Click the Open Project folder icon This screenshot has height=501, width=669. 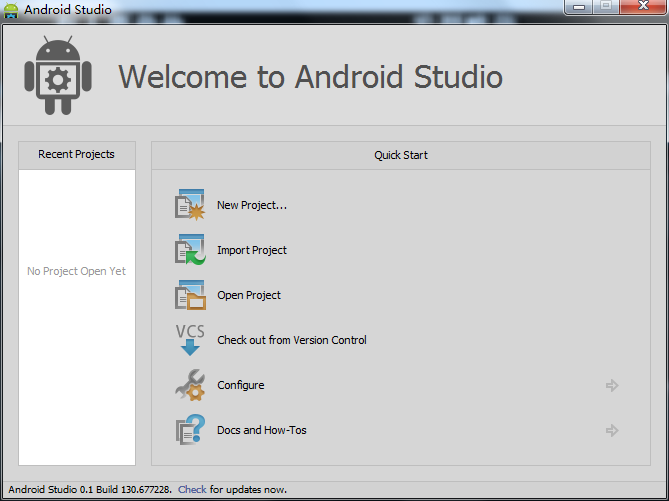tap(190, 295)
